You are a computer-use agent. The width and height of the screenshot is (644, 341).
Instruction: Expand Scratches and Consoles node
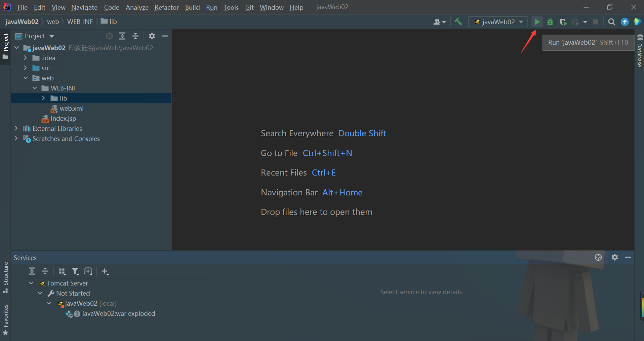click(16, 139)
